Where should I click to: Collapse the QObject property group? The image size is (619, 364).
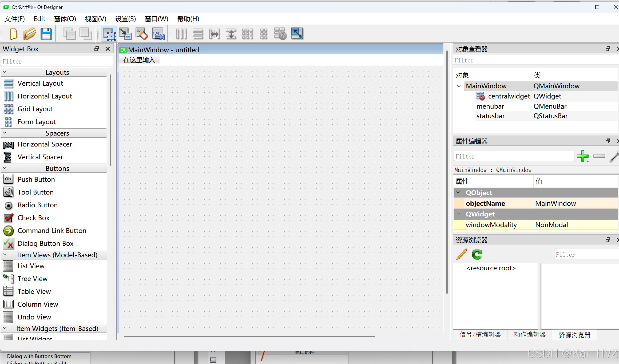pos(458,193)
